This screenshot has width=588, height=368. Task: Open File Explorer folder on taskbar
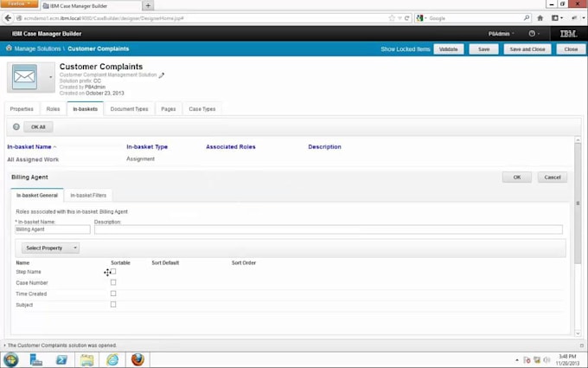coord(87,359)
